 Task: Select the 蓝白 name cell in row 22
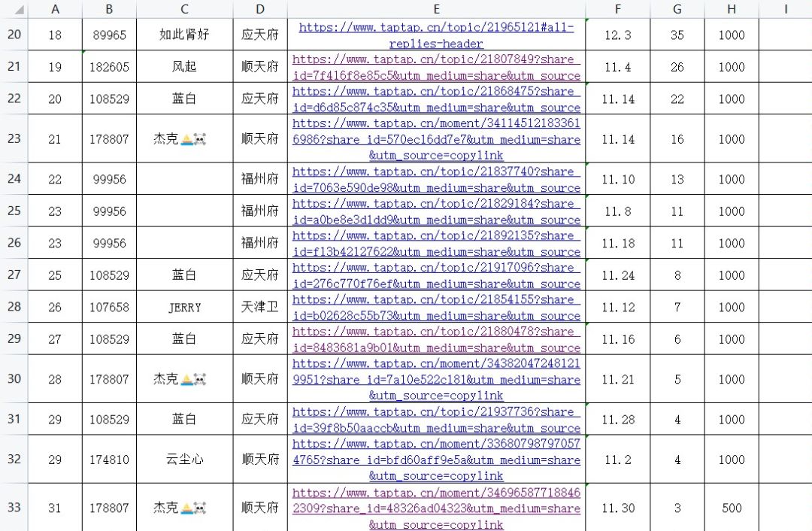pyautogui.click(x=184, y=99)
